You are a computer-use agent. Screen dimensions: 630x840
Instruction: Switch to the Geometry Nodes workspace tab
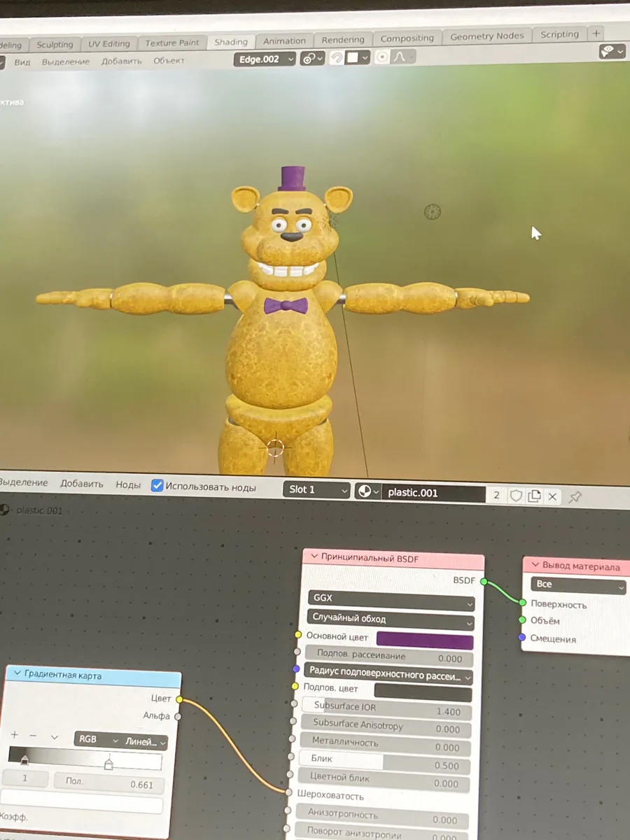[x=486, y=36]
